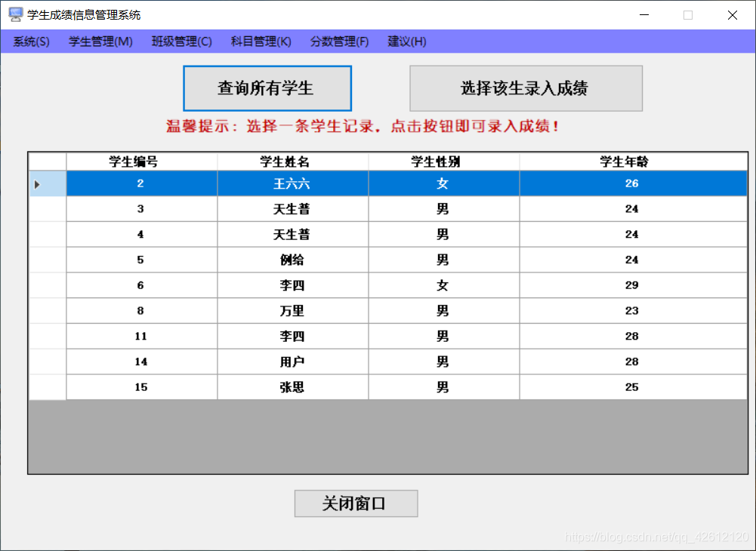Select the name cell 王六六
756x551 pixels.
tap(293, 183)
